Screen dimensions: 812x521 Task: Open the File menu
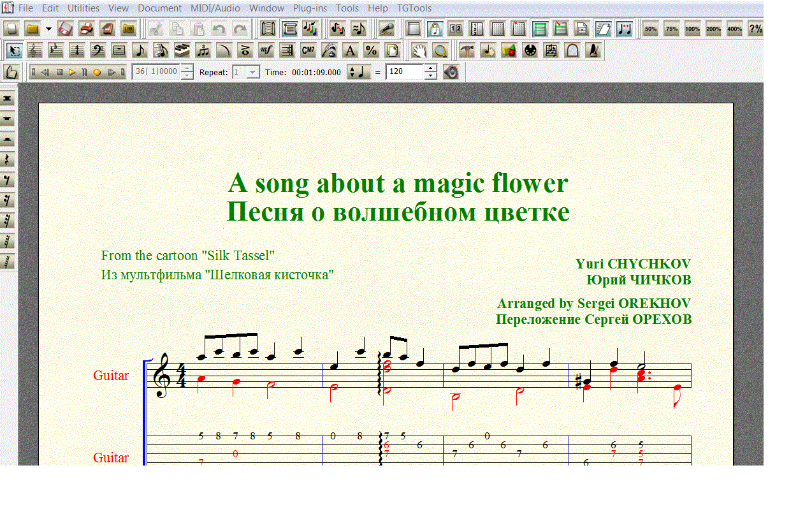26,8
